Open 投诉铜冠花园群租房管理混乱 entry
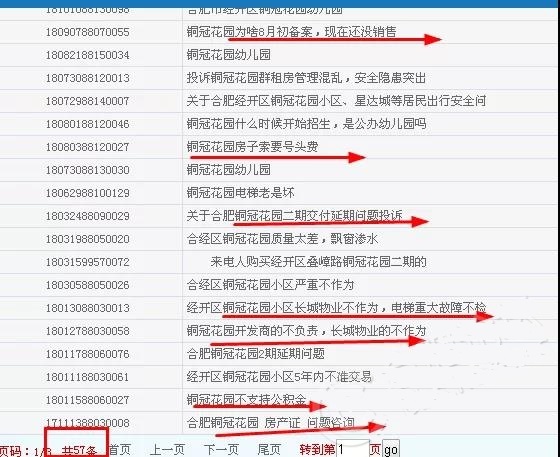 306,78
